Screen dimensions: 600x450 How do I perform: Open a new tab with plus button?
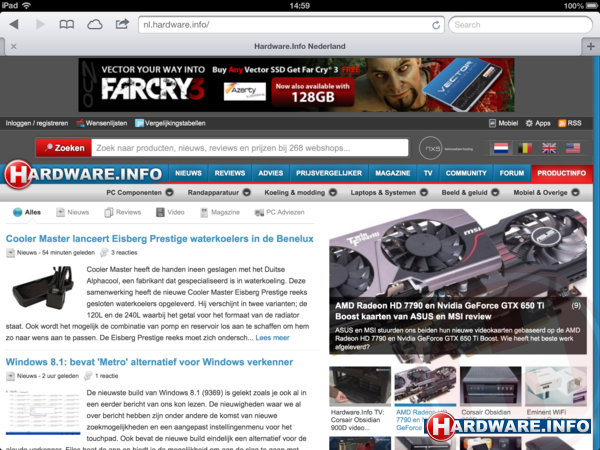591,46
